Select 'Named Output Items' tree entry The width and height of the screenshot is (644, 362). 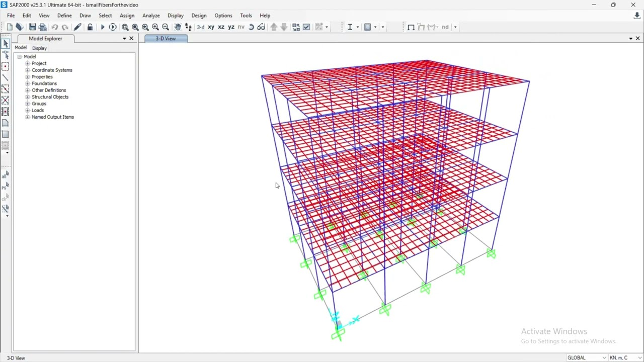53,117
